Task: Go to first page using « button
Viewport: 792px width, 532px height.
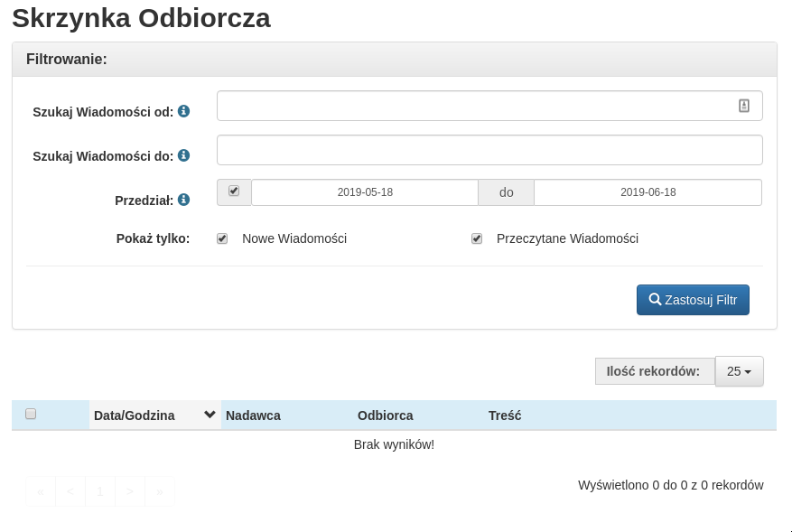Action: (41, 491)
